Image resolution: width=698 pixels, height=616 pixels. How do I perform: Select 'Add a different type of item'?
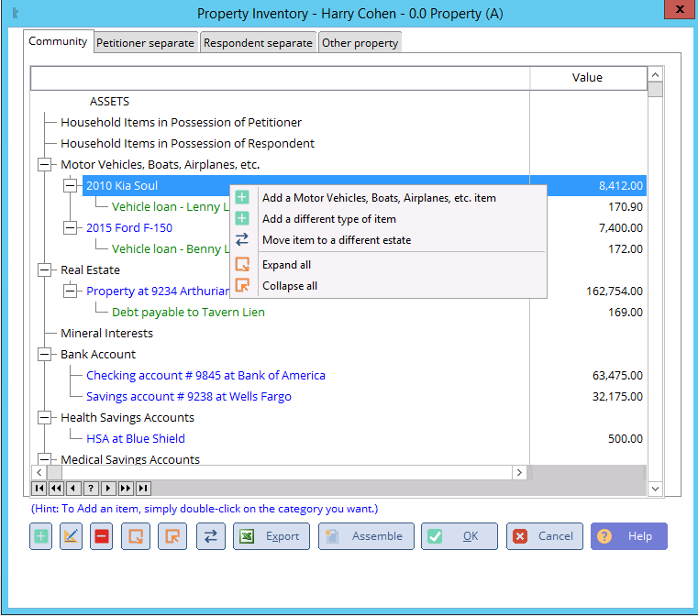coord(328,219)
